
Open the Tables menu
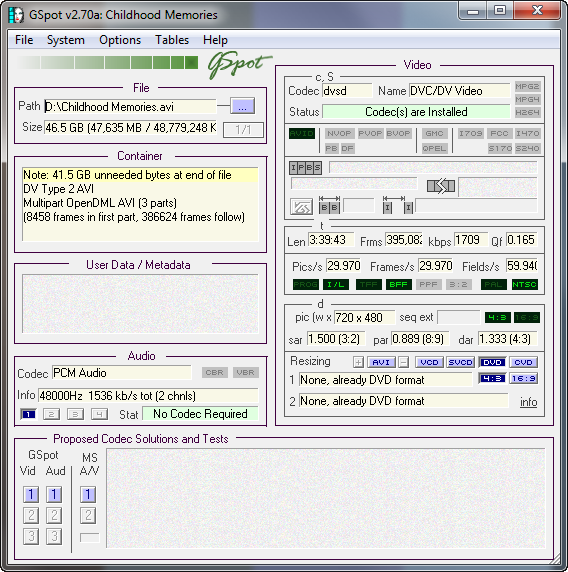coord(172,40)
